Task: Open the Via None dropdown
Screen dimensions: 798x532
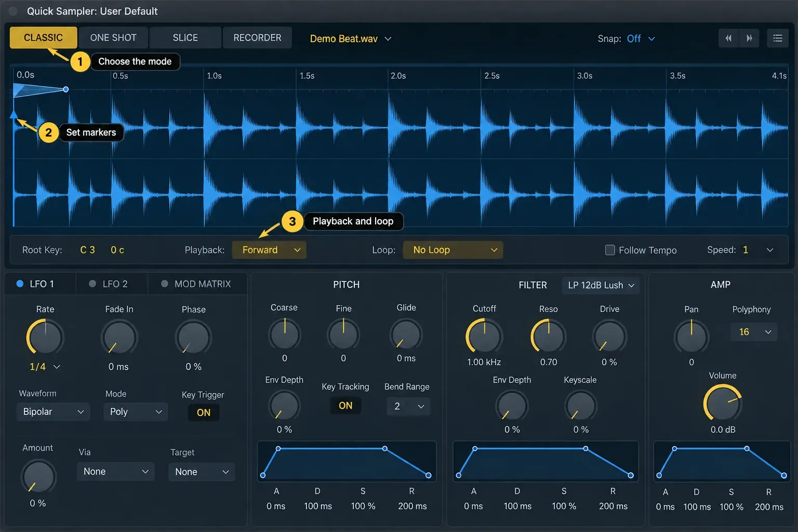Action: click(x=116, y=471)
